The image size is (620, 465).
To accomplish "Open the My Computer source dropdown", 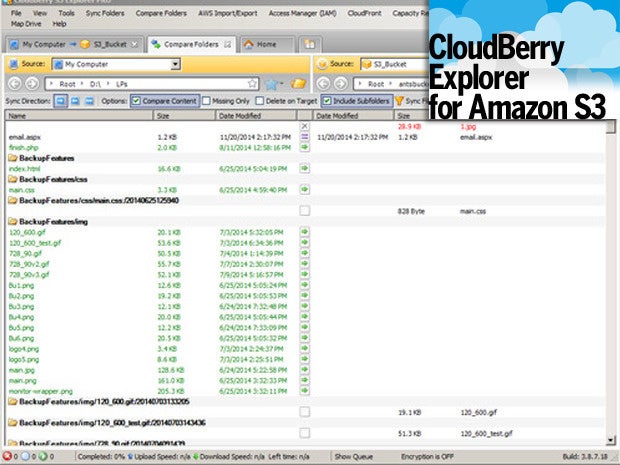I will pos(175,64).
